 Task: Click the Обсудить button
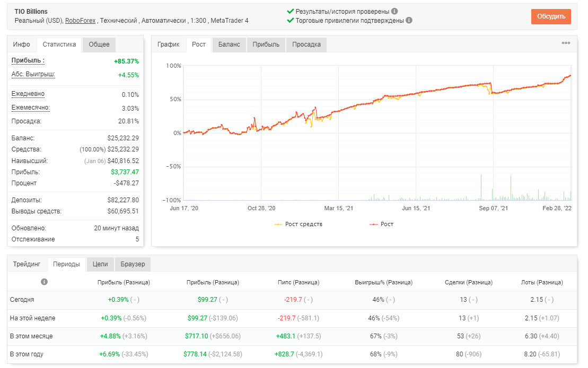(551, 16)
